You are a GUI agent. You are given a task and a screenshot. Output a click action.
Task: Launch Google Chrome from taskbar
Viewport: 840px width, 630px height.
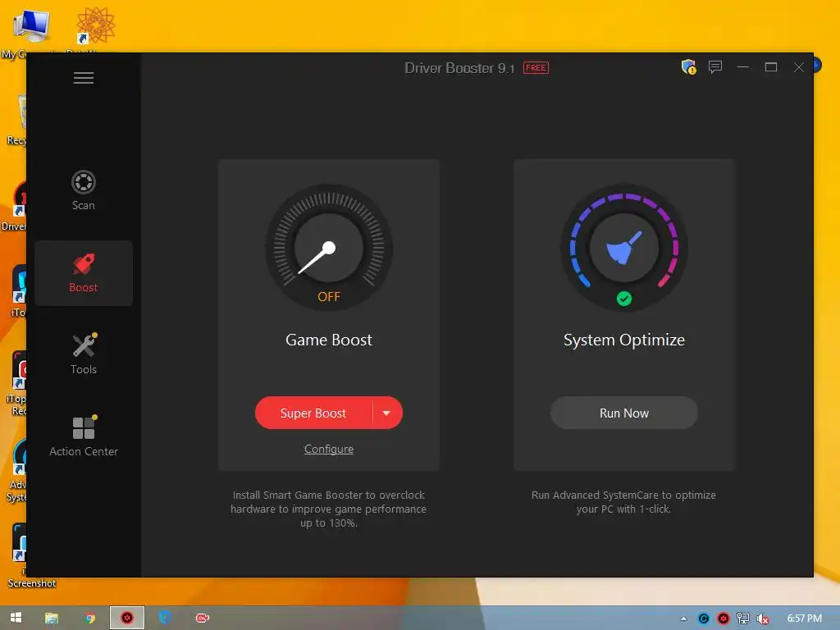pyautogui.click(x=90, y=619)
